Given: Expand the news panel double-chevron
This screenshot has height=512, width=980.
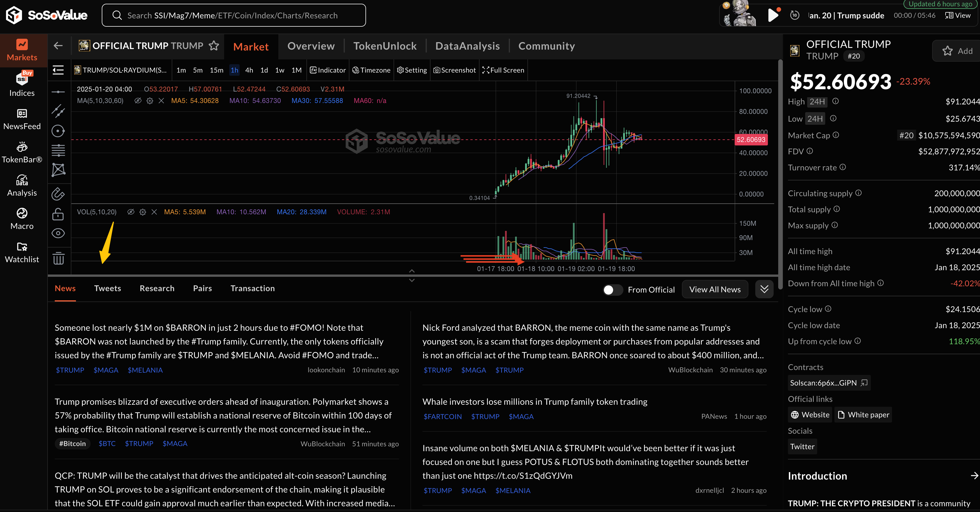Looking at the screenshot, I should tap(764, 289).
